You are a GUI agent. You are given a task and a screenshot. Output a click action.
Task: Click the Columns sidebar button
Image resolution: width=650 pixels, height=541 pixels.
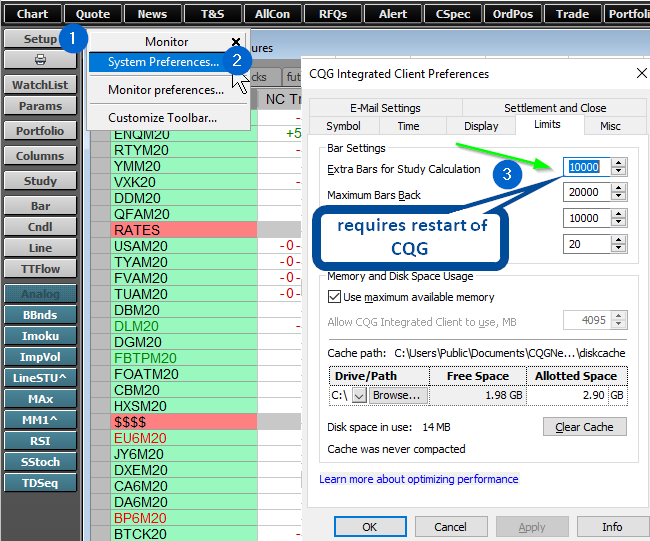pos(40,156)
